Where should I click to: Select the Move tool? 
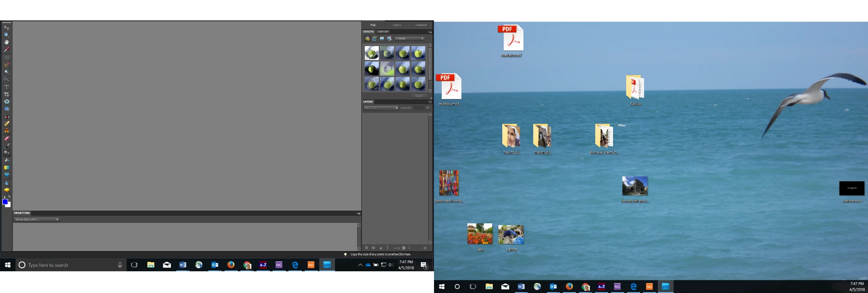click(x=6, y=28)
